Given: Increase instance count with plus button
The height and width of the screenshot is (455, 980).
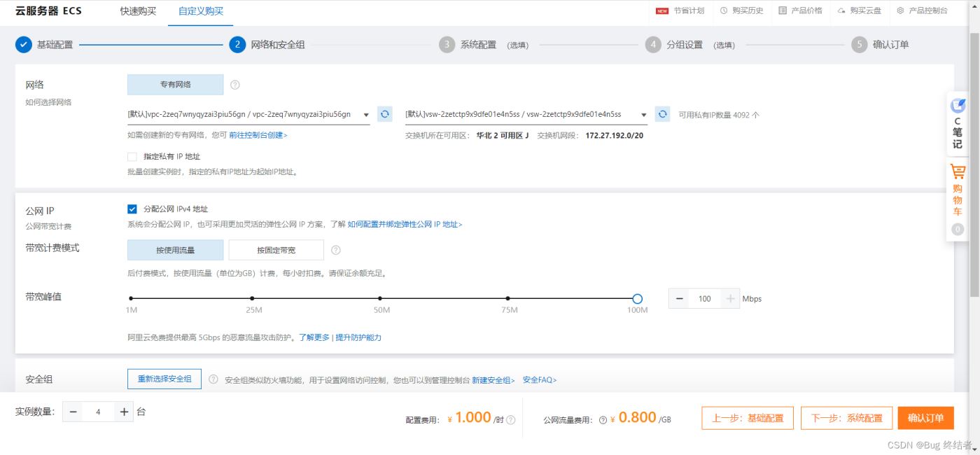Looking at the screenshot, I should 124,412.
